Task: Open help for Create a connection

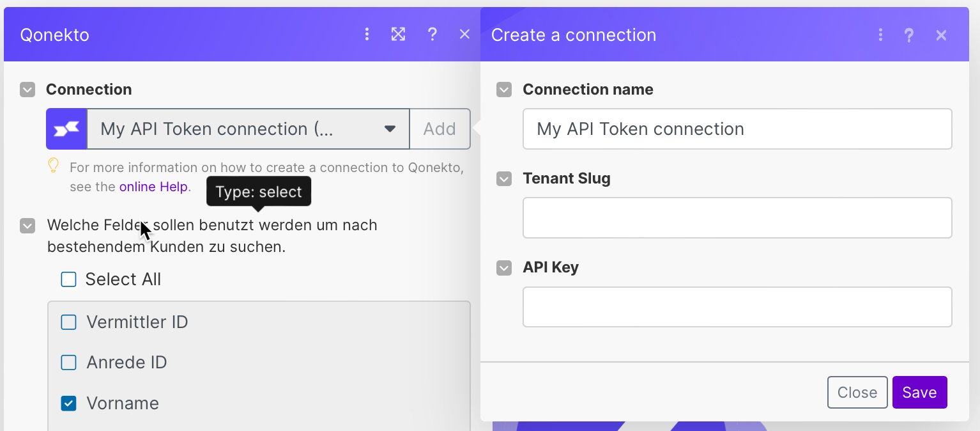Action: (x=909, y=35)
